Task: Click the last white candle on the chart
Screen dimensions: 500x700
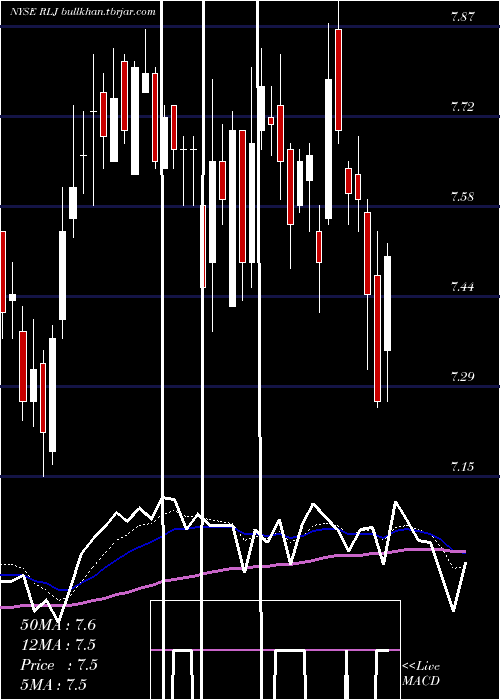Action: [x=388, y=304]
